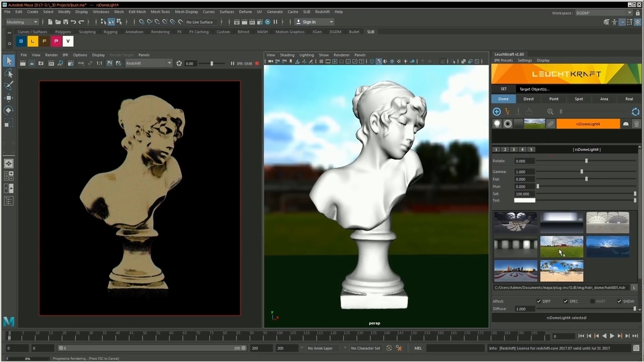Delete rsDomeLight4 with the trash icon
Image resolution: width=644 pixels, height=362 pixels.
tap(636, 124)
